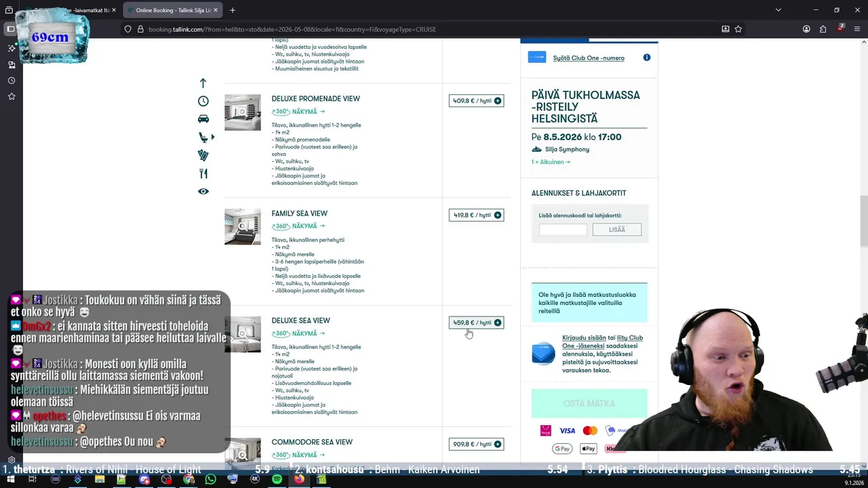Close the Online Booking tab
The image size is (868, 488).
[x=216, y=10]
